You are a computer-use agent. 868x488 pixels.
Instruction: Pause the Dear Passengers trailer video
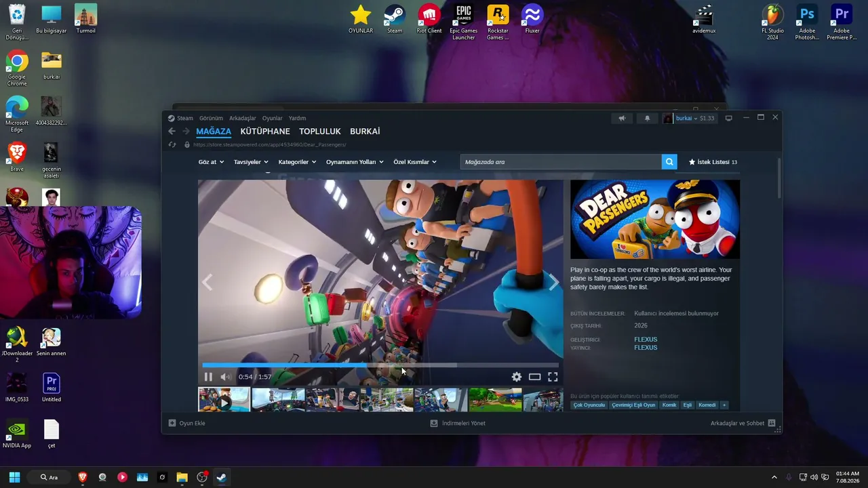coord(208,377)
